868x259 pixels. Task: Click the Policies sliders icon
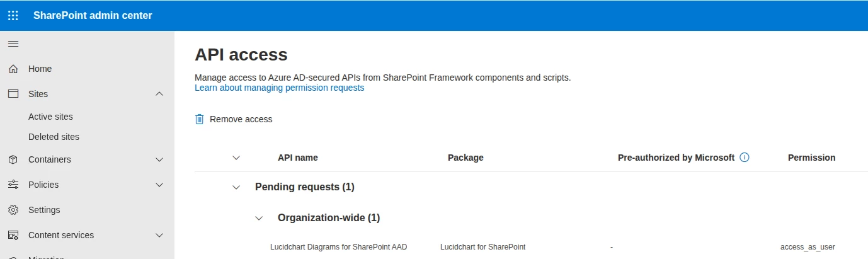coord(13,185)
